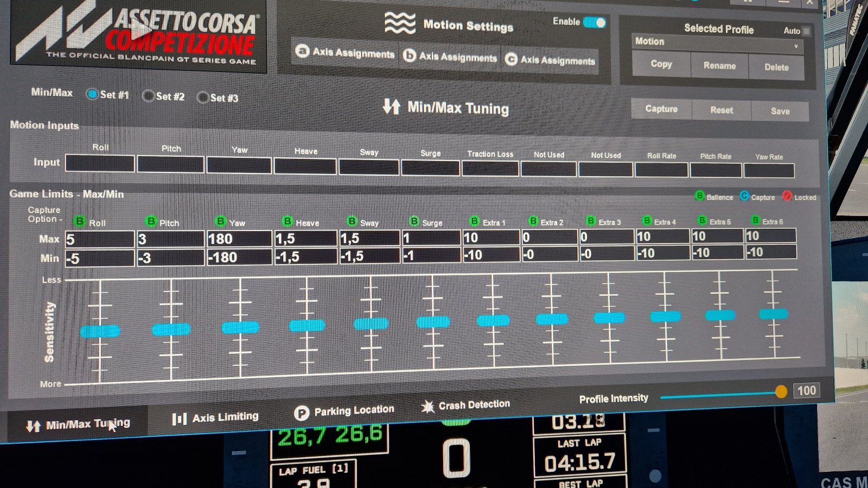Screen dimensions: 868x488
Task: Click the Axis Limiting bars icon
Action: pyautogui.click(x=180, y=419)
